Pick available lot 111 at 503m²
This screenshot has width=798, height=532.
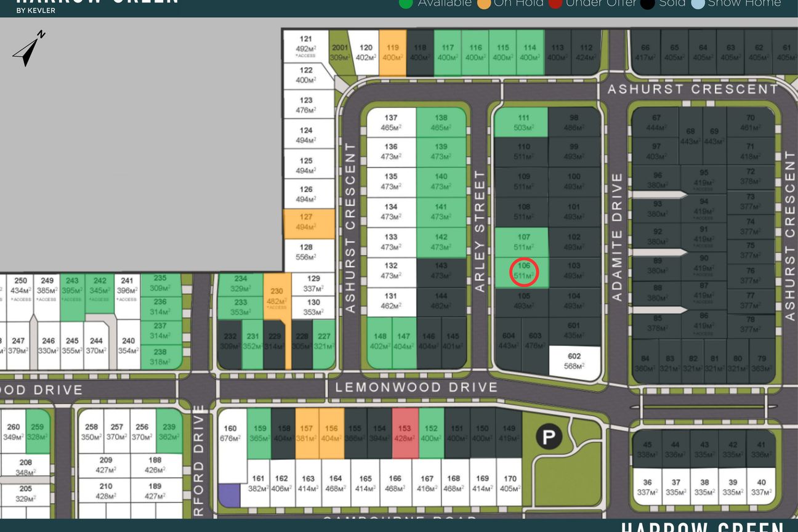click(x=522, y=123)
